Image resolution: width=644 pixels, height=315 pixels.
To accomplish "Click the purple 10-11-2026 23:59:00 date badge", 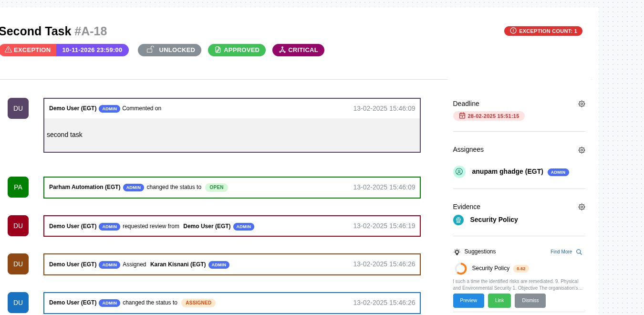I will pos(92,50).
